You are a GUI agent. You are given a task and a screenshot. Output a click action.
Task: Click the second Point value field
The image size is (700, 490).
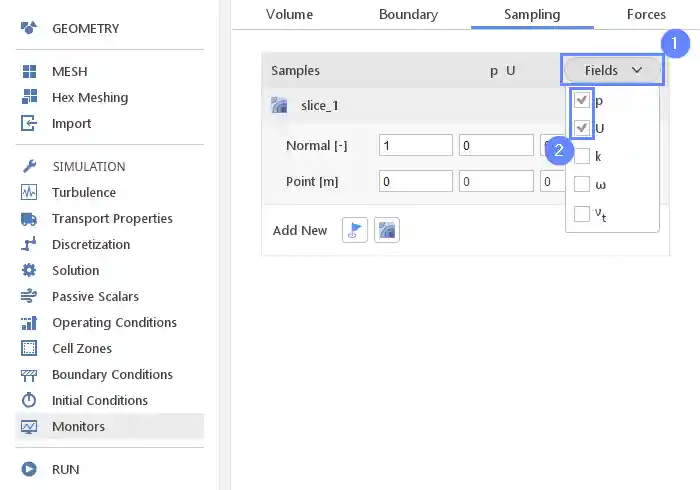pos(495,181)
